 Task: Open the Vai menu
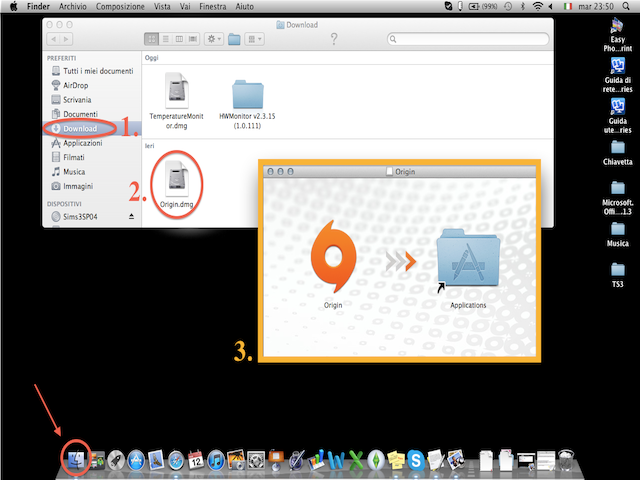(x=185, y=6)
